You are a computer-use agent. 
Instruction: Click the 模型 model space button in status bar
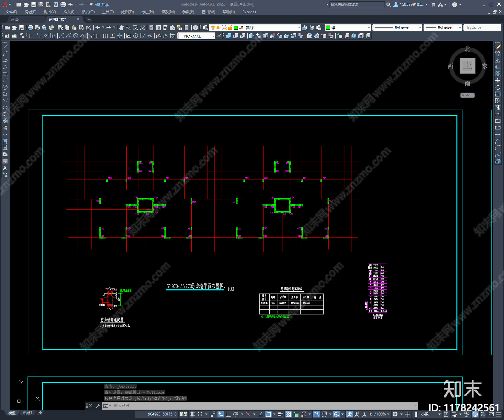click(x=183, y=414)
